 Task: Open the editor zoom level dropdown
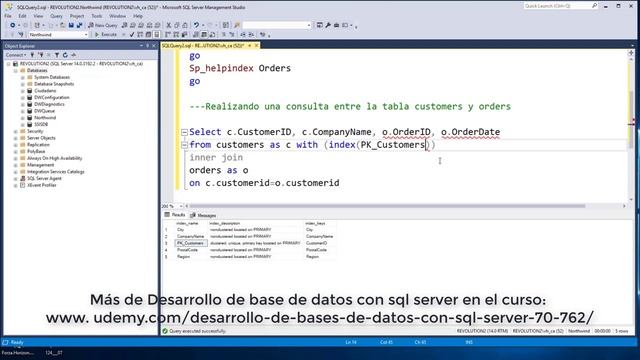tap(180, 206)
